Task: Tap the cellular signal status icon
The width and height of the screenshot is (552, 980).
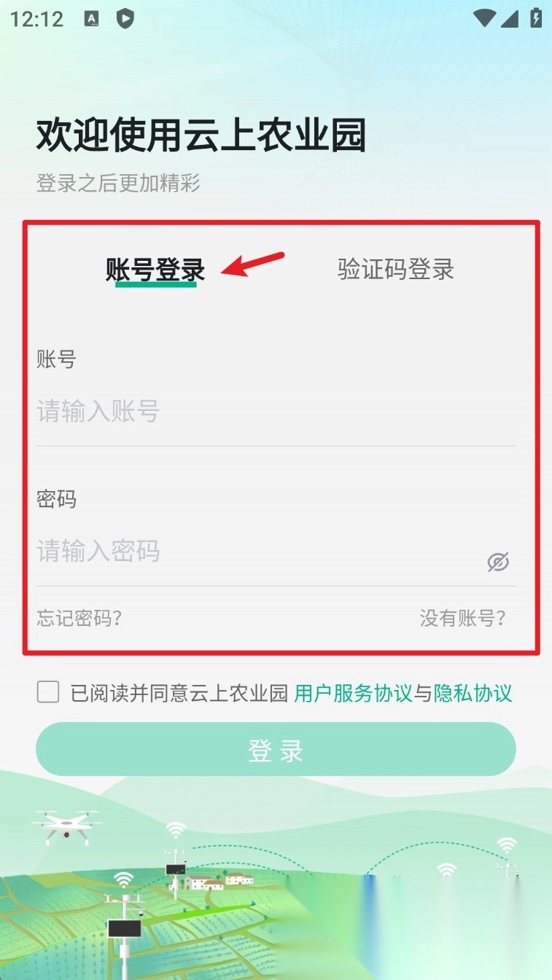Action: (x=510, y=19)
